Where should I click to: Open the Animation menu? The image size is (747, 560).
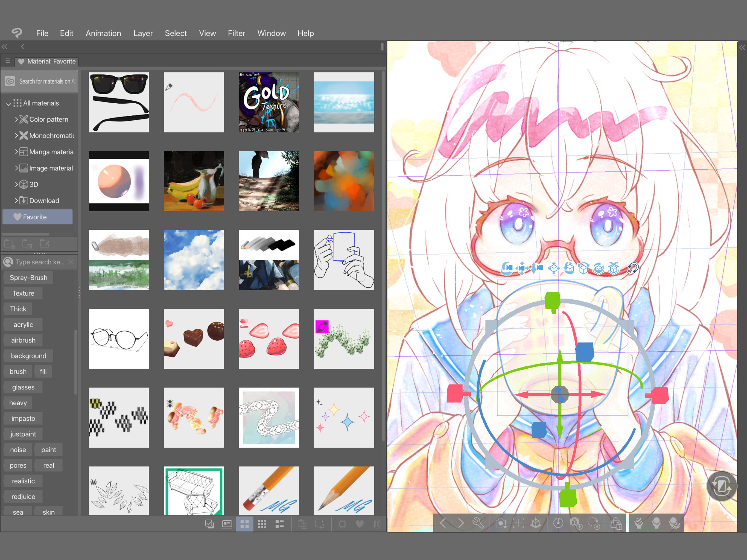[103, 33]
